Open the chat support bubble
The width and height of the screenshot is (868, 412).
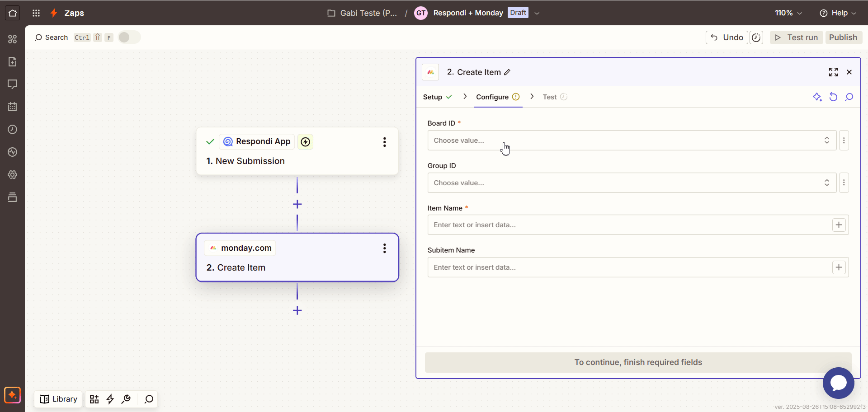tap(838, 383)
